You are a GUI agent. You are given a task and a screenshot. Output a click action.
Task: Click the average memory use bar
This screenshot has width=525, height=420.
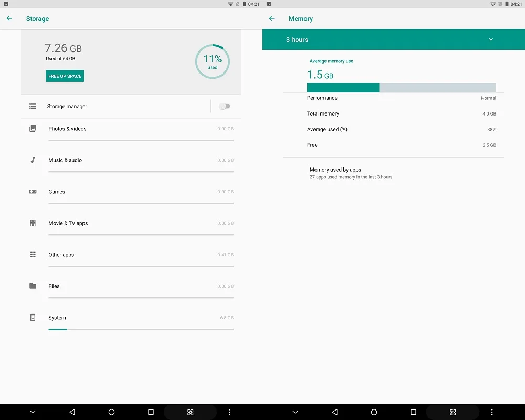(x=402, y=88)
